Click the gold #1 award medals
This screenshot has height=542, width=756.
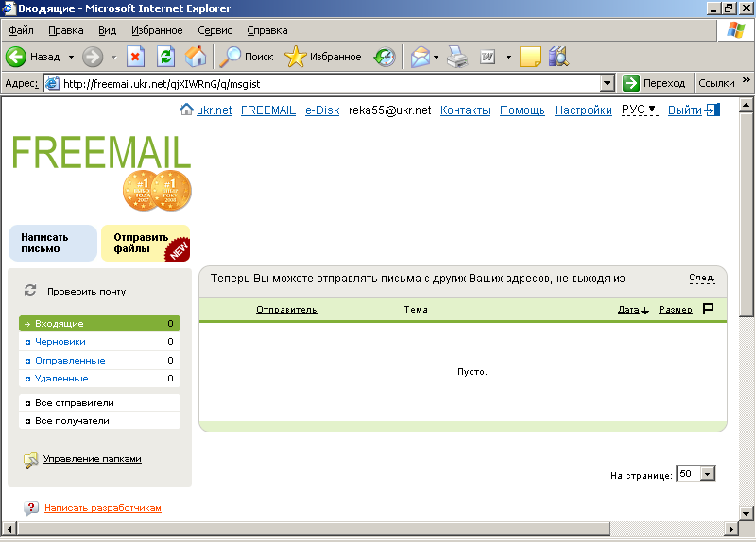(157, 191)
